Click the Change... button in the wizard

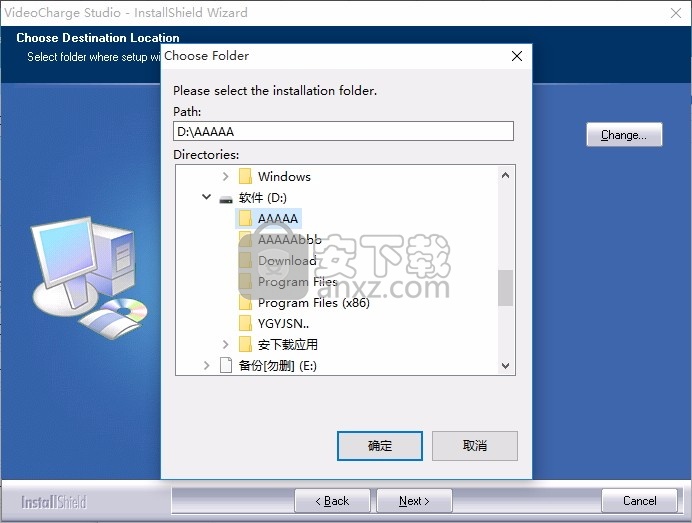[624, 135]
